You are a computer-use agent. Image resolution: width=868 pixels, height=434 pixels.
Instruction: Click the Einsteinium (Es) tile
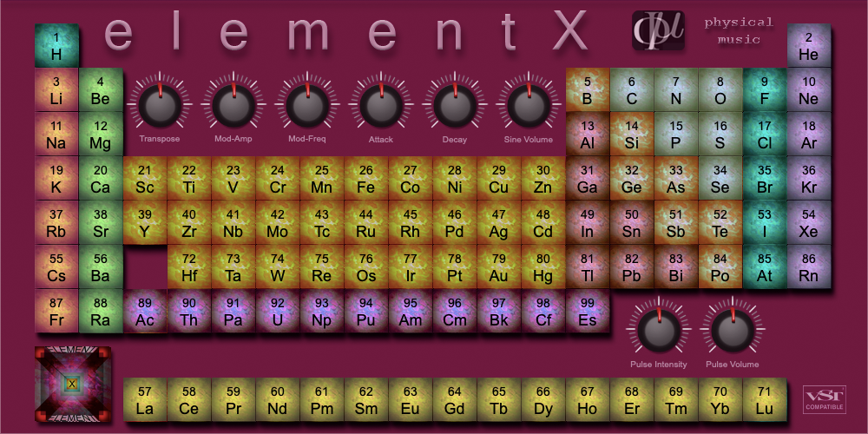click(588, 311)
